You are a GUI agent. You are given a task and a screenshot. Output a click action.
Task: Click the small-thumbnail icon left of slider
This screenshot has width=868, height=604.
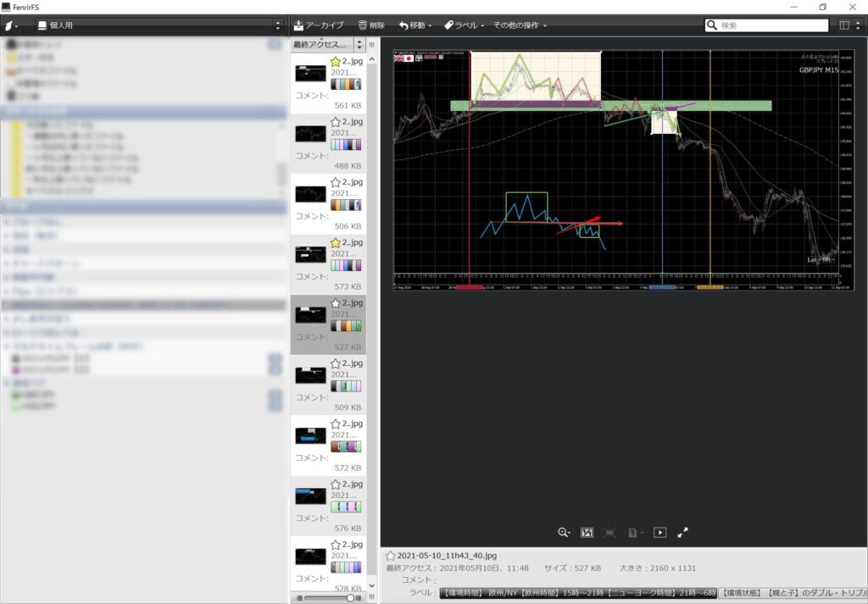(x=299, y=598)
